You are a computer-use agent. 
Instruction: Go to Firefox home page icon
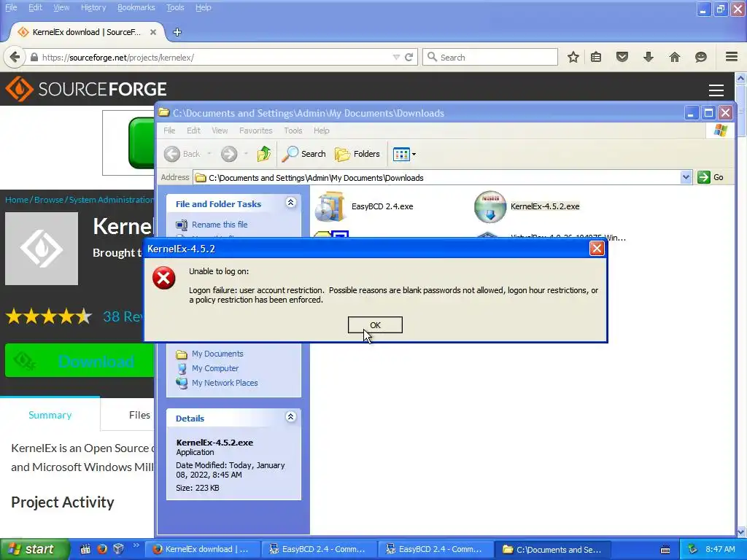click(x=675, y=57)
